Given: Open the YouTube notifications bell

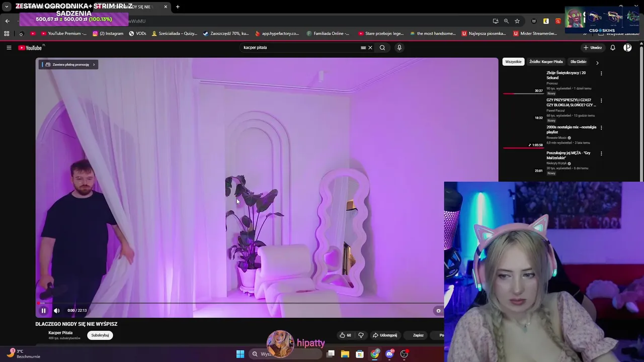Looking at the screenshot, I should click(x=613, y=48).
